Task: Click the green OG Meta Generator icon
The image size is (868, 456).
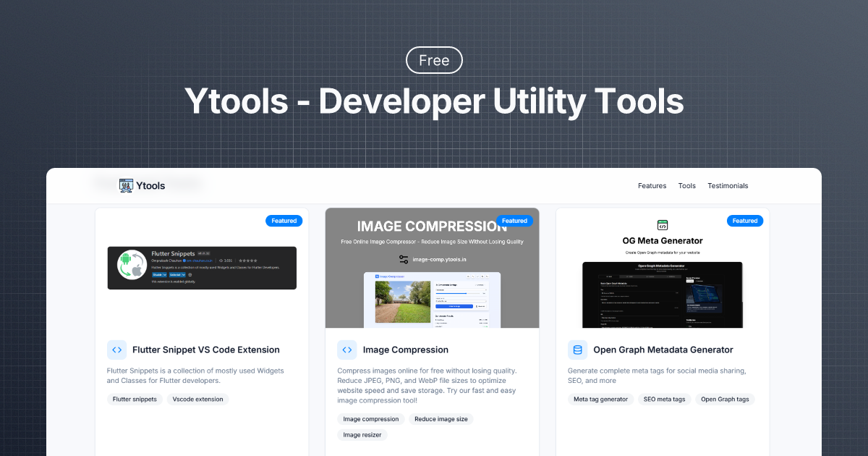Action: pyautogui.click(x=662, y=226)
